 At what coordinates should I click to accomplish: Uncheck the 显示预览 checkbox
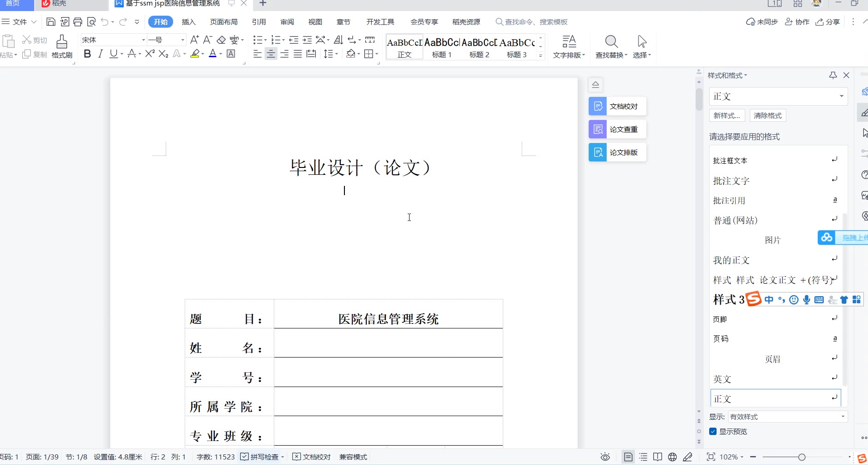713,431
